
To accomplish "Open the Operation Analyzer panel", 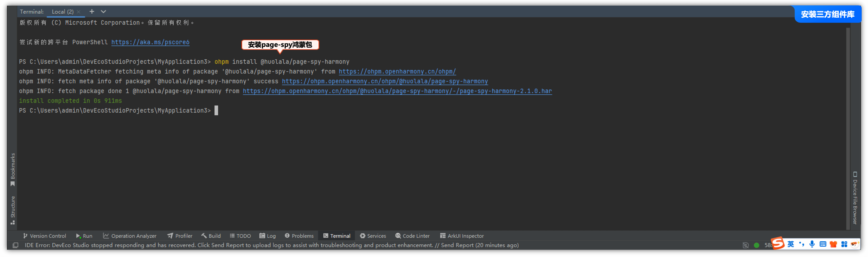I will click(130, 236).
